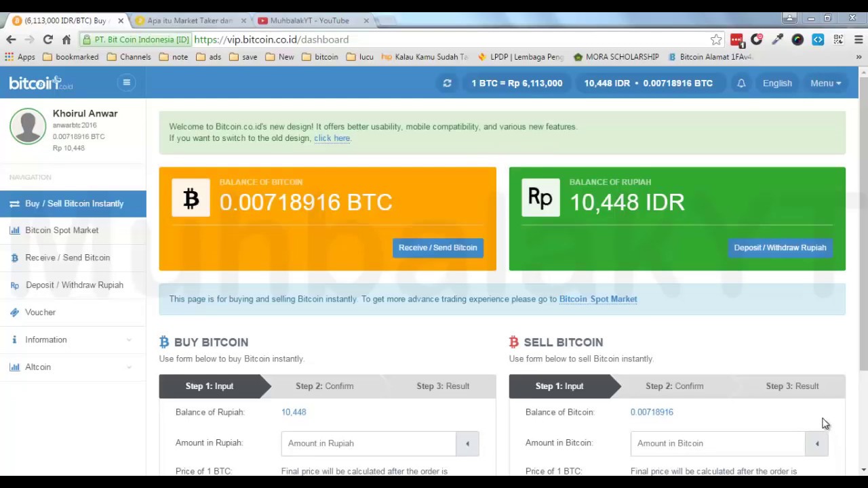Switch to the 'Apa itu Market Taker' tab

click(189, 21)
